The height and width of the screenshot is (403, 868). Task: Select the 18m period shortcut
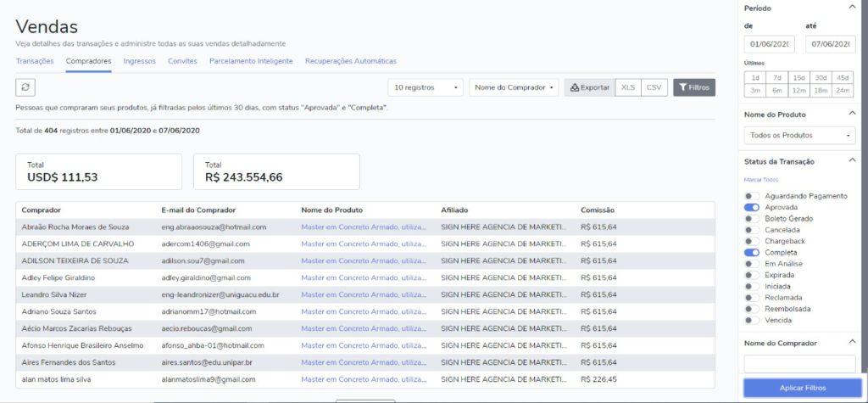[821, 90]
